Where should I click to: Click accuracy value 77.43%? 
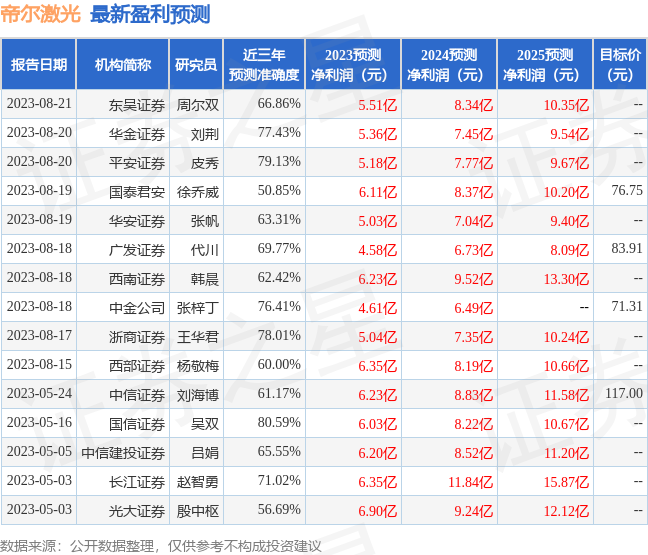tap(279, 132)
